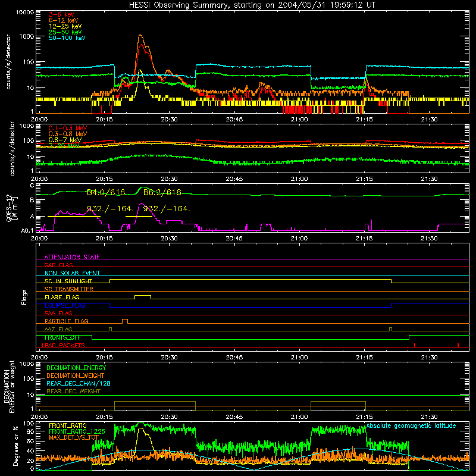
Task: Click the Degrees or % axis label
Action: point(15,446)
